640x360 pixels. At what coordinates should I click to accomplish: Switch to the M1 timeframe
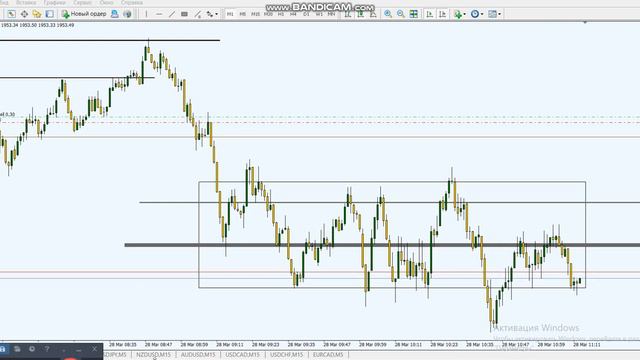coord(230,14)
